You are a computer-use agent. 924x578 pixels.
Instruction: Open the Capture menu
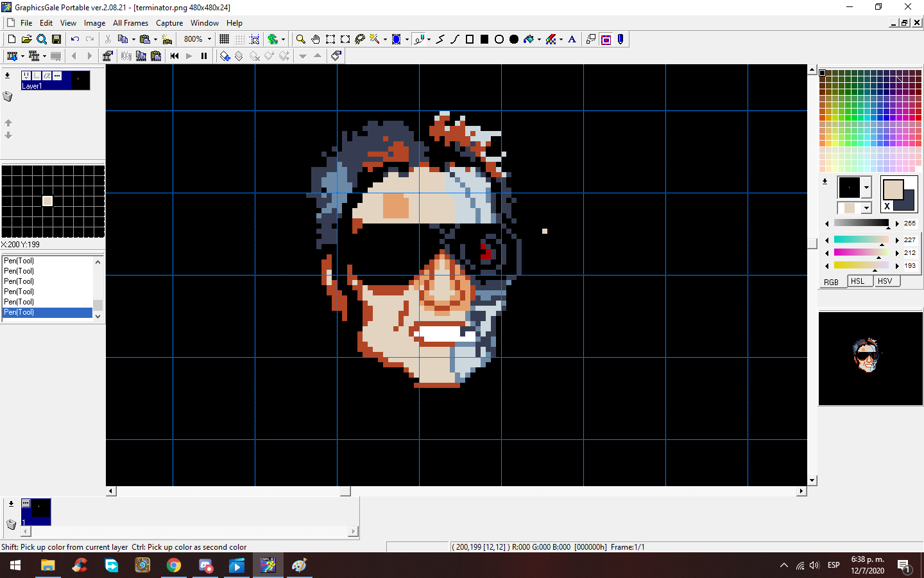coord(169,22)
